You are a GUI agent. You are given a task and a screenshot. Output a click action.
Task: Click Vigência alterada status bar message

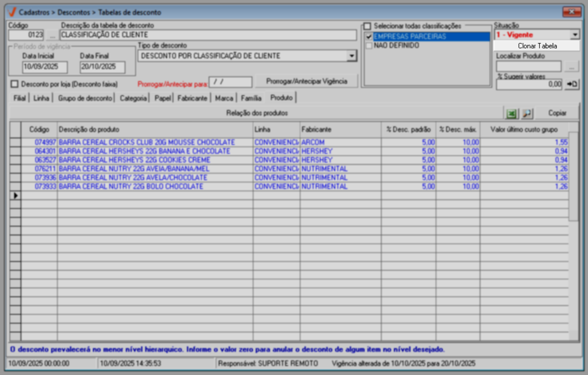coord(404,364)
